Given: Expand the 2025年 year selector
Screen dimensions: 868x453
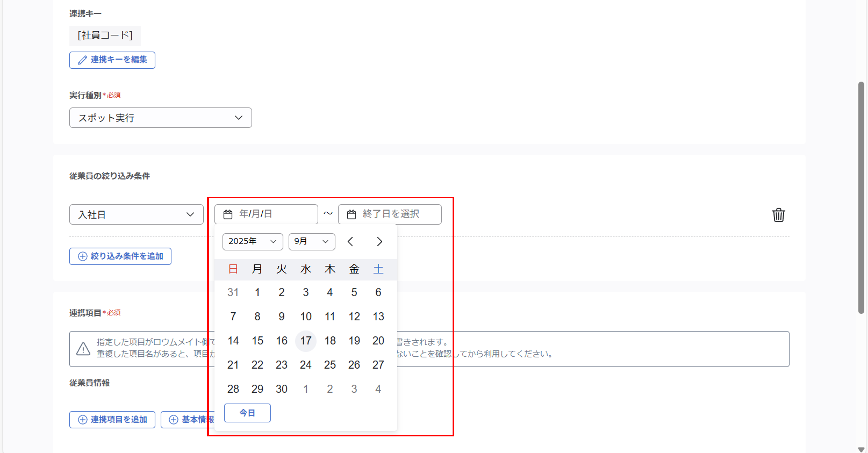Looking at the screenshot, I should point(252,241).
